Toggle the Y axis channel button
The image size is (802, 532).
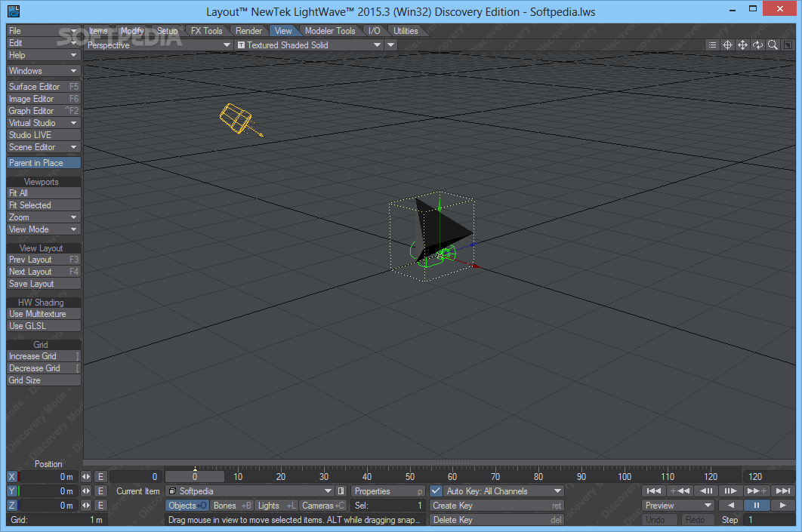[x=12, y=490]
